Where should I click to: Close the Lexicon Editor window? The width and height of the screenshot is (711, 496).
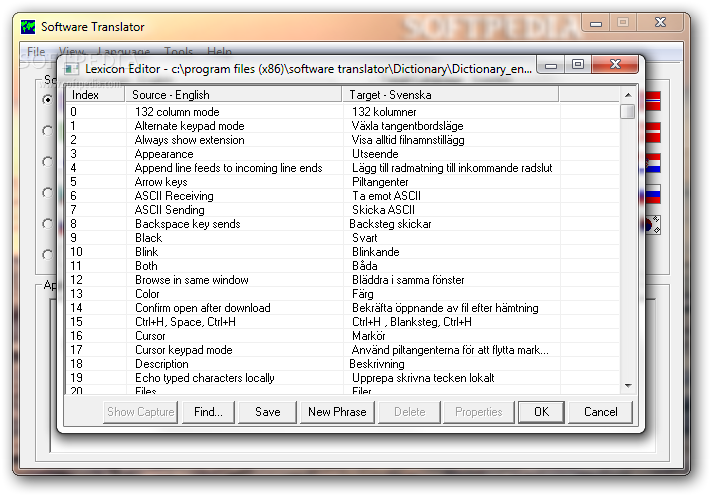pyautogui.click(x=615, y=64)
